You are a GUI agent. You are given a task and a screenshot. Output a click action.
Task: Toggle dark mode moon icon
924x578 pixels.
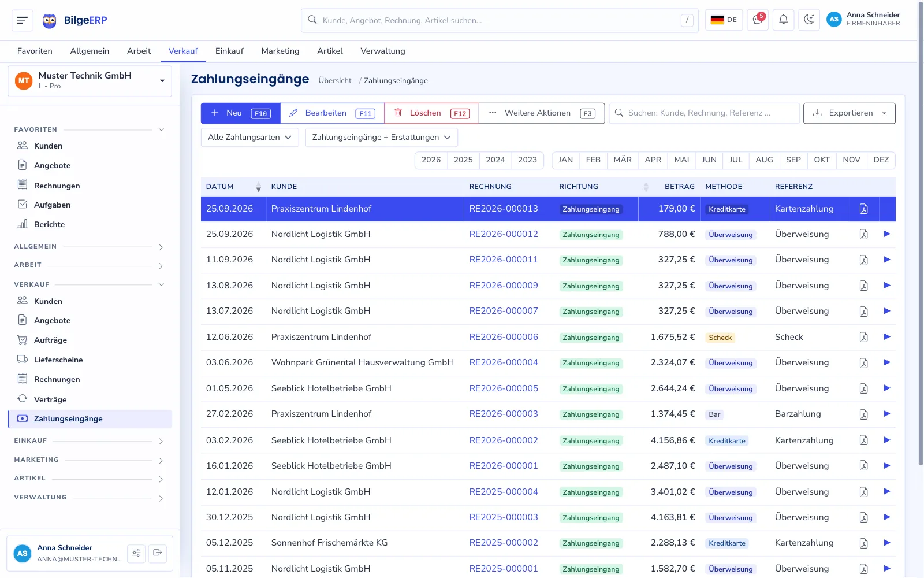click(809, 20)
